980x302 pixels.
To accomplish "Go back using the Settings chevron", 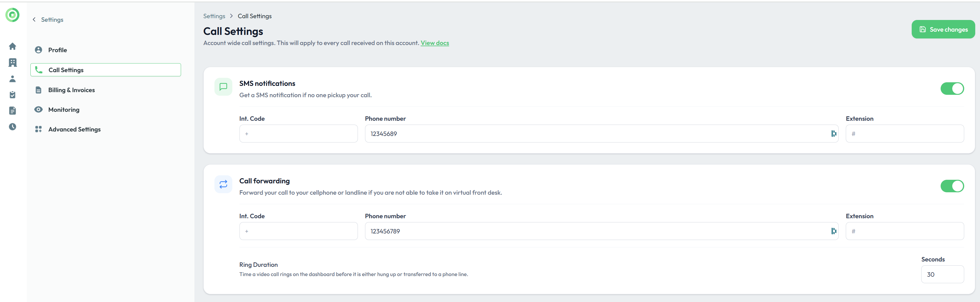I will tap(34, 19).
